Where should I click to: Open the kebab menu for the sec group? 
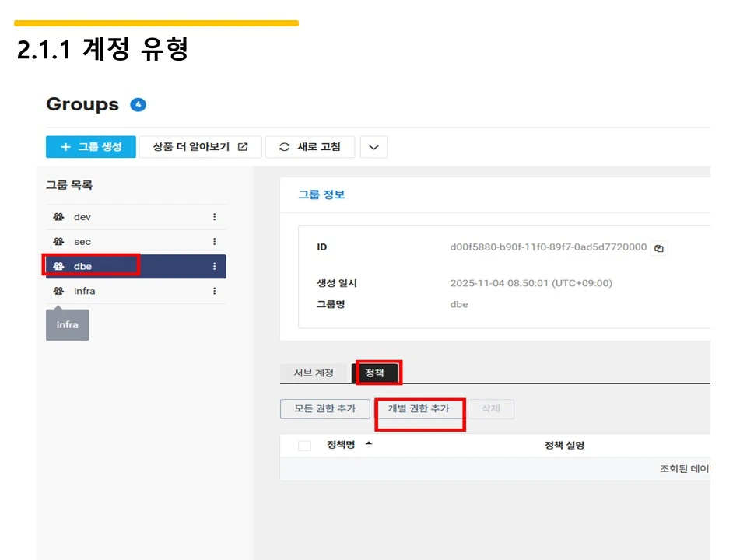tap(214, 241)
